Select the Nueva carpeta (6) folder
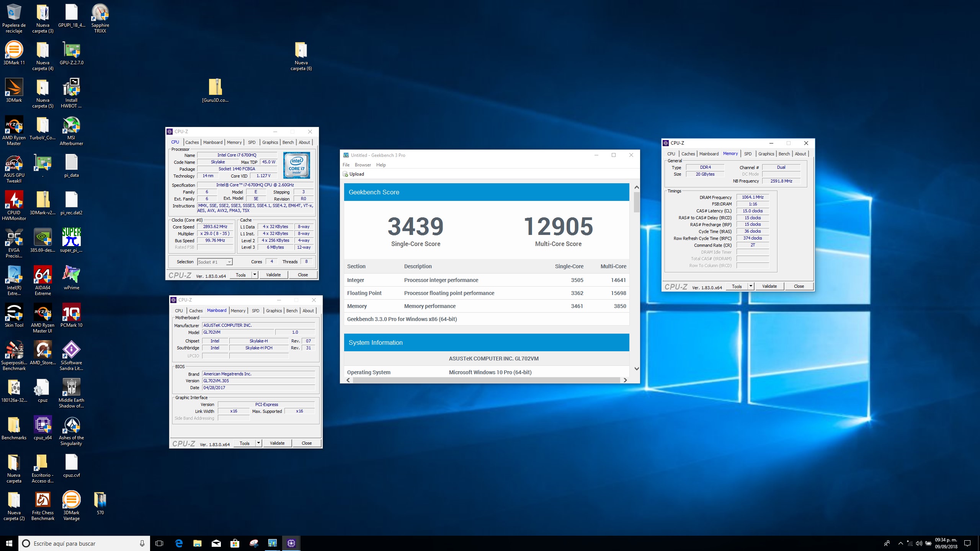Image resolution: width=980 pixels, height=551 pixels. 301,56
